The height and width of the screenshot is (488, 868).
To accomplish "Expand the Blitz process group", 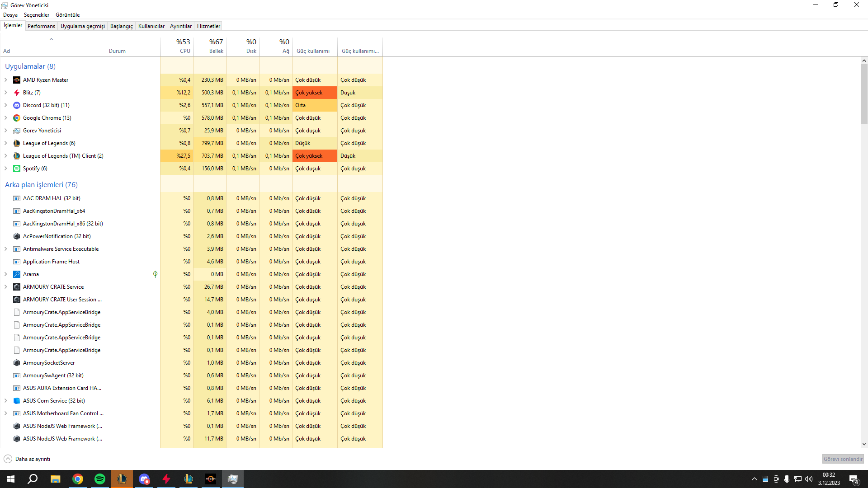I will [5, 93].
